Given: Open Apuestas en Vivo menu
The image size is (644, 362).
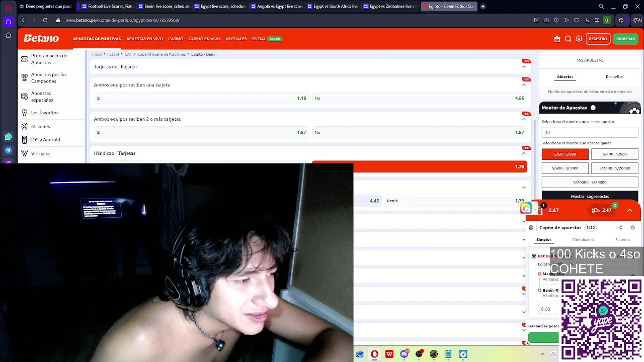Looking at the screenshot, I should tap(144, 39).
